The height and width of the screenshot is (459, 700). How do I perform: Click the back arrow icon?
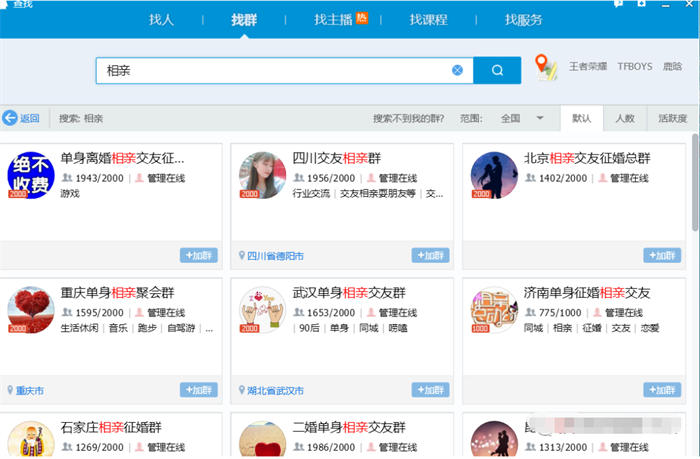pyautogui.click(x=10, y=118)
